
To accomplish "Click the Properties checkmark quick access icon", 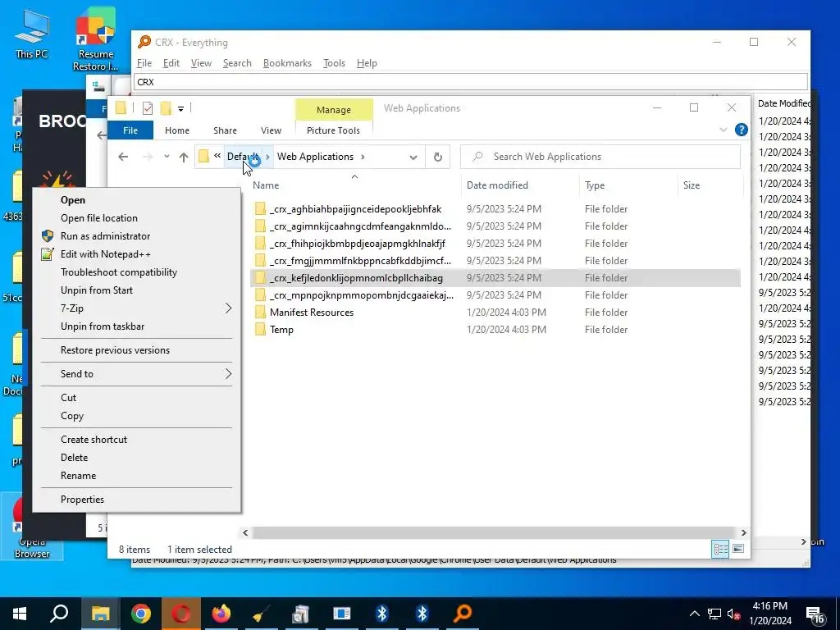I will tap(148, 109).
